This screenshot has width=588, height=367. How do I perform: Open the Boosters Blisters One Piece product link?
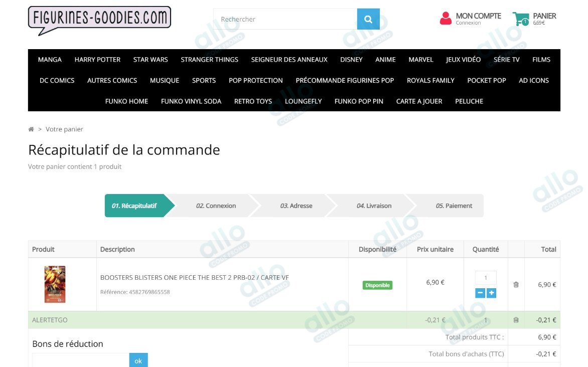pyautogui.click(x=194, y=277)
